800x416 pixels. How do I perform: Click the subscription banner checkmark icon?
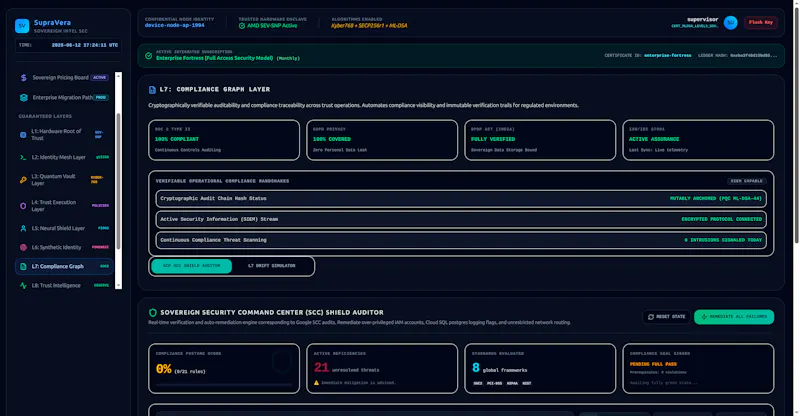148,56
